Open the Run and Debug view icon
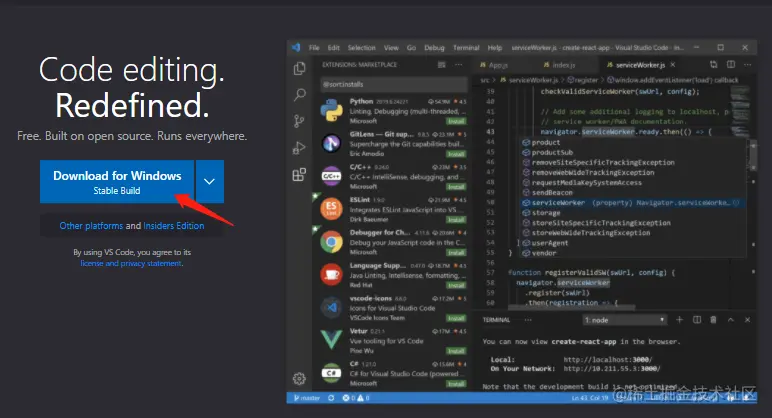772x418 pixels. click(x=299, y=148)
